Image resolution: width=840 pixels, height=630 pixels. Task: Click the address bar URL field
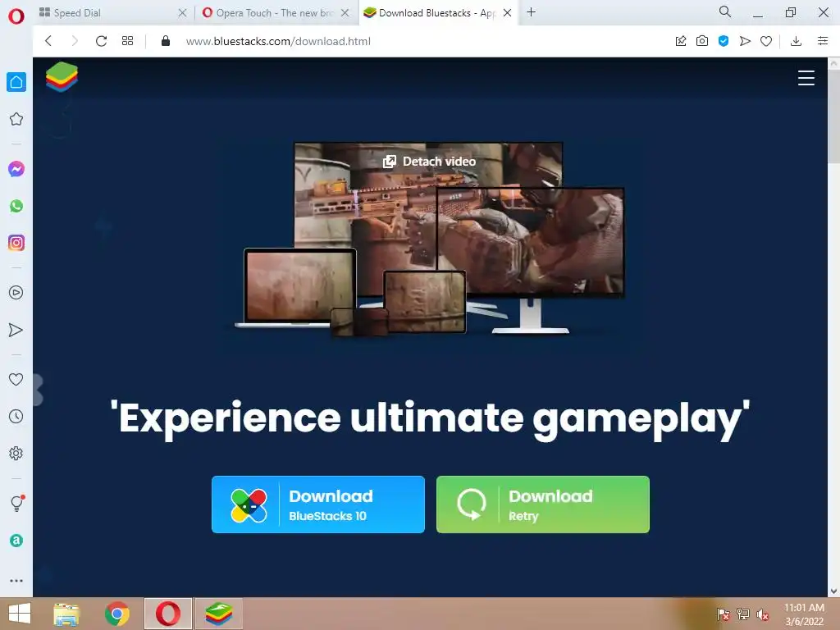tap(278, 41)
